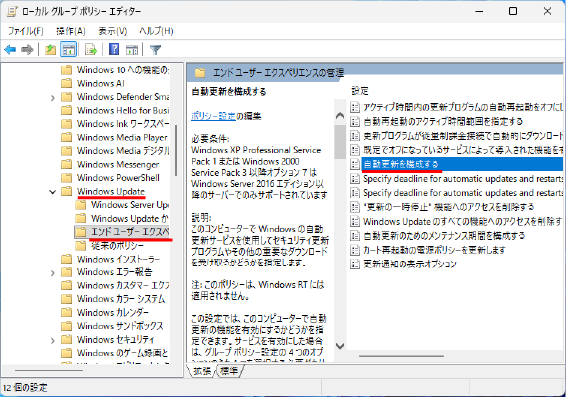The height and width of the screenshot is (398, 566).
Task: Click the ポリシー設定 edit link
Action: pyautogui.click(x=213, y=116)
